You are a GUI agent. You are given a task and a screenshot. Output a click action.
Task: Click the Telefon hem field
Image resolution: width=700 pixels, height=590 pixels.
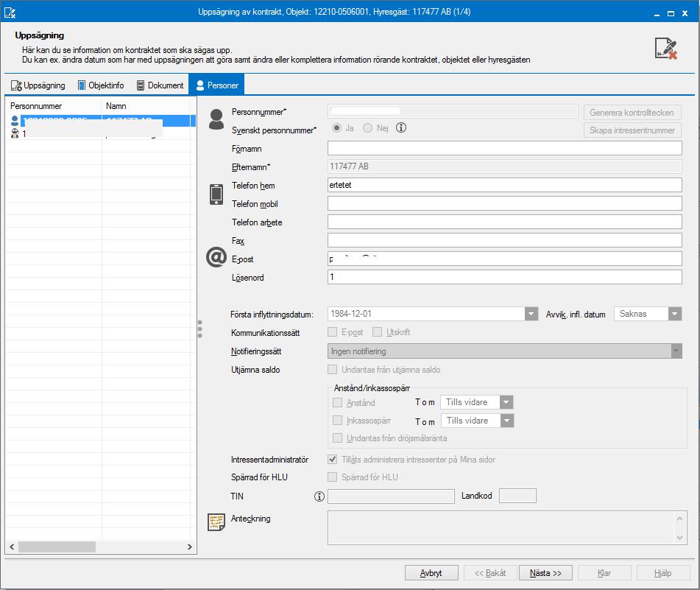click(504, 185)
